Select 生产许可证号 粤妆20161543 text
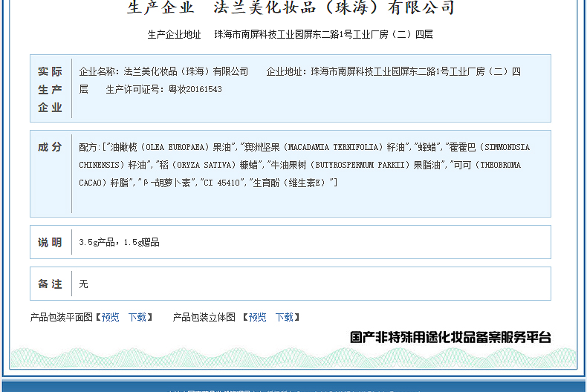The height and width of the screenshot is (392, 587). pyautogui.click(x=163, y=89)
